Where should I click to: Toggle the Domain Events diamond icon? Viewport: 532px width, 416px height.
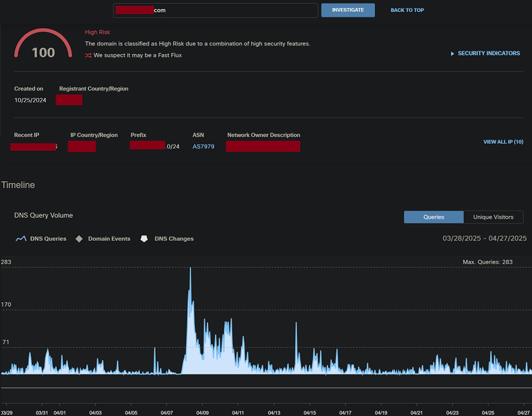pyautogui.click(x=79, y=239)
